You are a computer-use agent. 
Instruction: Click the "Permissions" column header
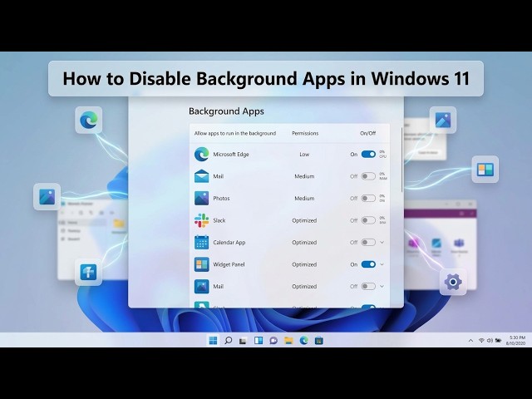pos(305,133)
